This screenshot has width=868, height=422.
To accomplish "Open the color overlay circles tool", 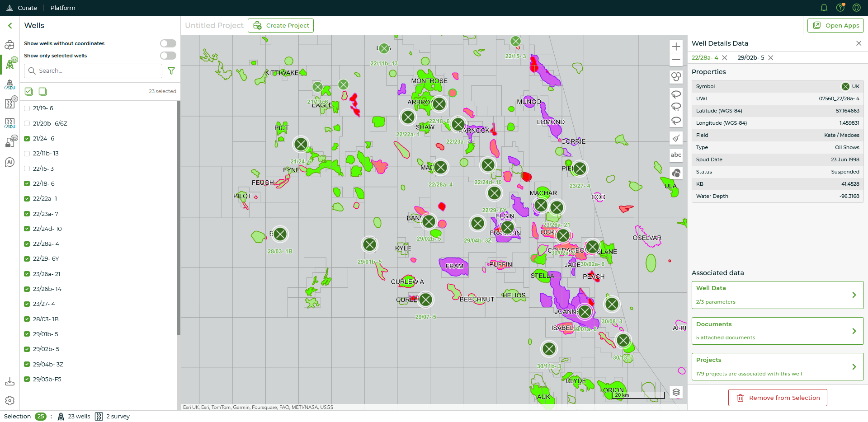I will [x=676, y=173].
